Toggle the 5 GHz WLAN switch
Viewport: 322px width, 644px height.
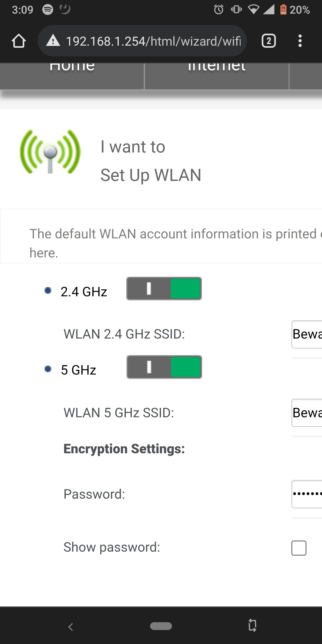(164, 367)
